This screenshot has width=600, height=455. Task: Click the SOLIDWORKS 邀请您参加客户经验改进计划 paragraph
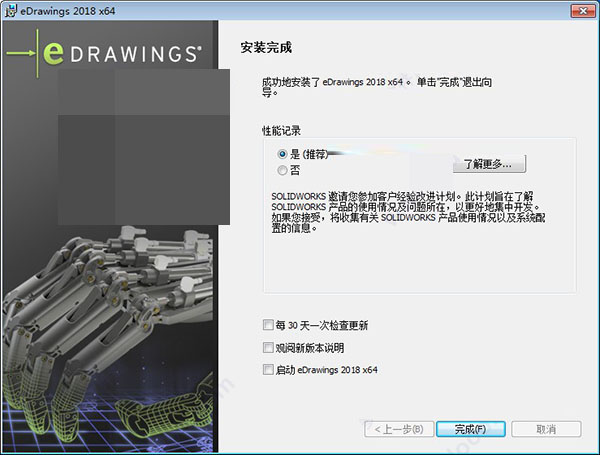click(408, 212)
